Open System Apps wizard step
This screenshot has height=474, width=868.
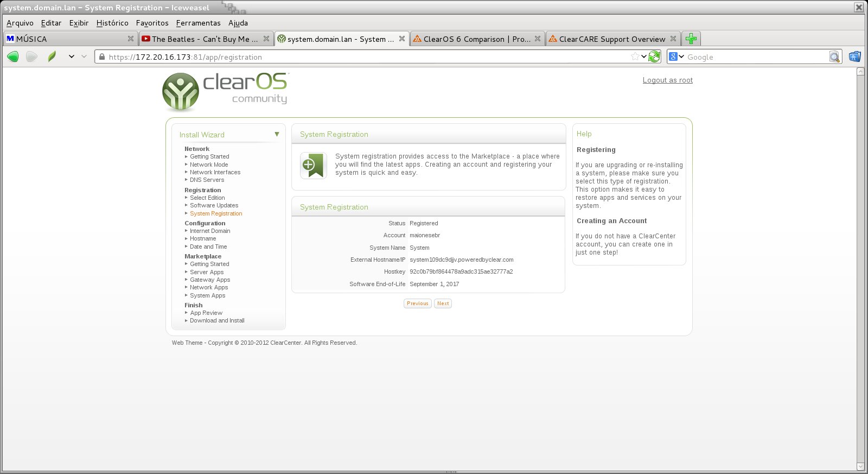208,295
